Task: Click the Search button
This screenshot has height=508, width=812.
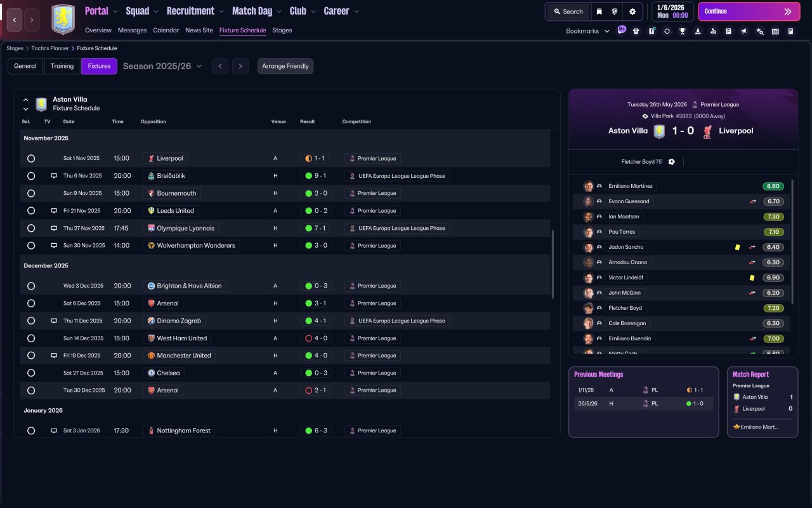Action: click(568, 11)
